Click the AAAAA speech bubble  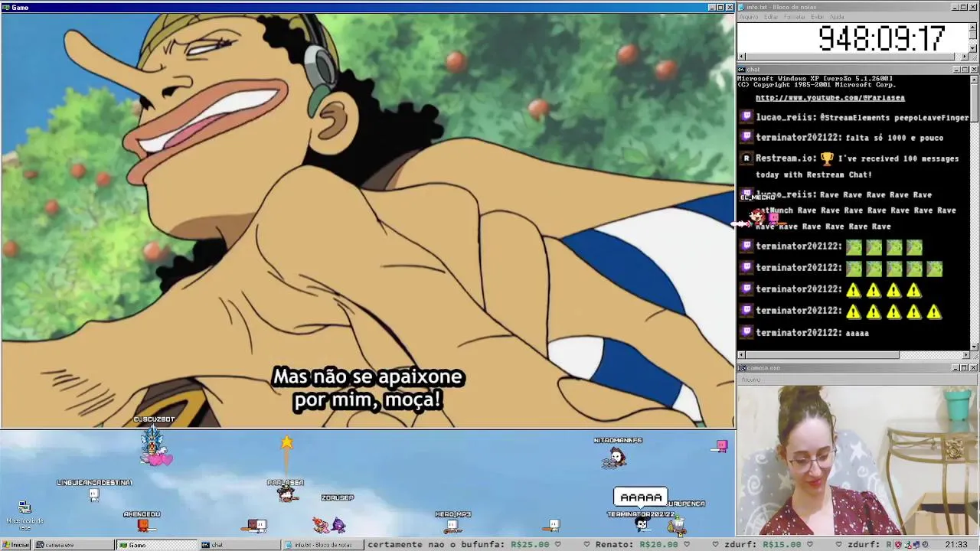641,497
